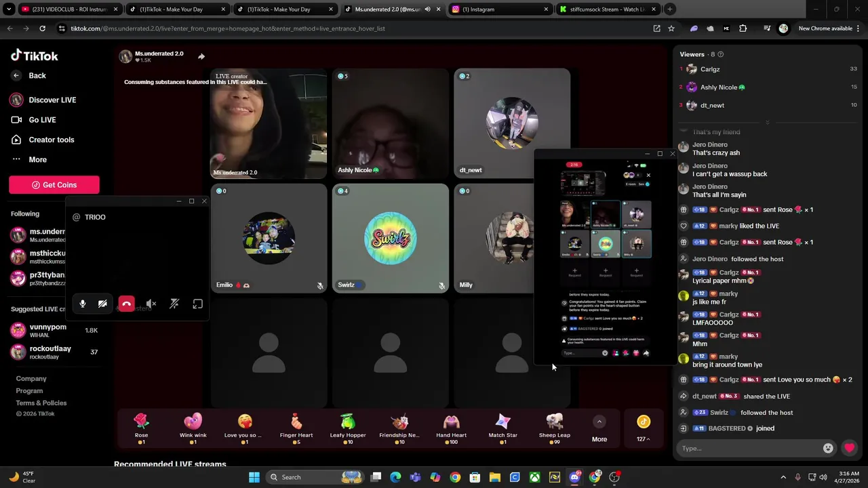Open Creator tools in sidebar

pos(43,140)
